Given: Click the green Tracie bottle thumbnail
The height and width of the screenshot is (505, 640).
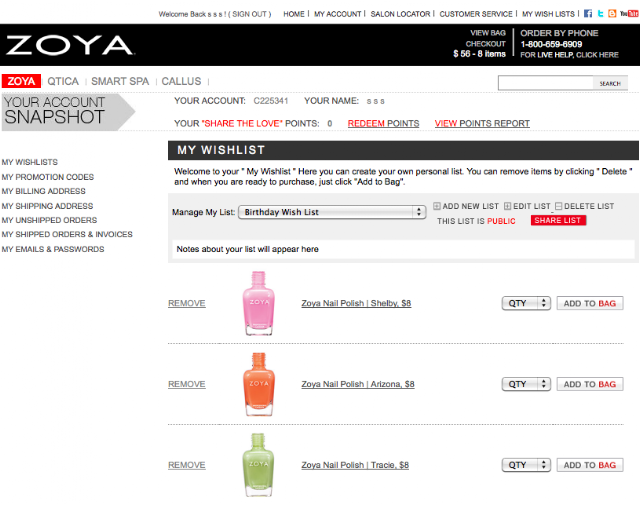Looking at the screenshot, I should (258, 465).
